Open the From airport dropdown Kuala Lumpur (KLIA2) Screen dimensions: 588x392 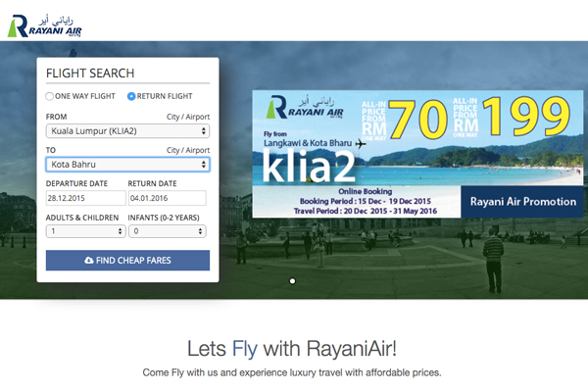pyautogui.click(x=127, y=131)
